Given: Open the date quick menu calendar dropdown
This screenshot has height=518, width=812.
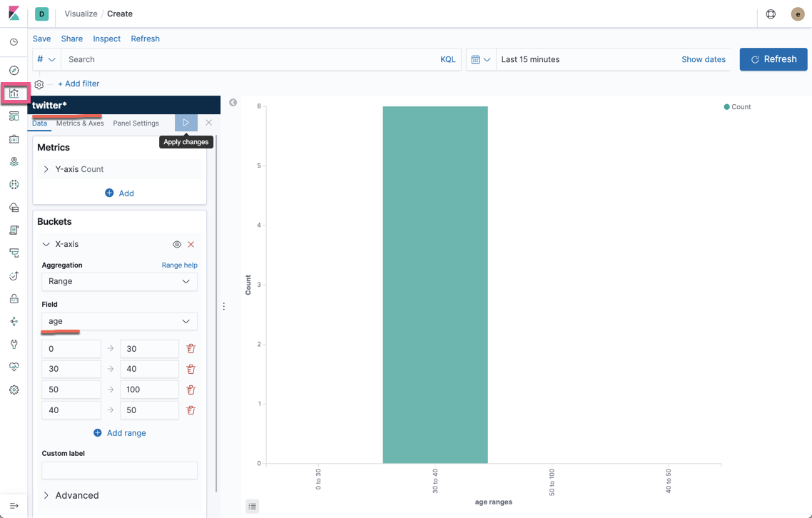Looking at the screenshot, I should [x=481, y=59].
